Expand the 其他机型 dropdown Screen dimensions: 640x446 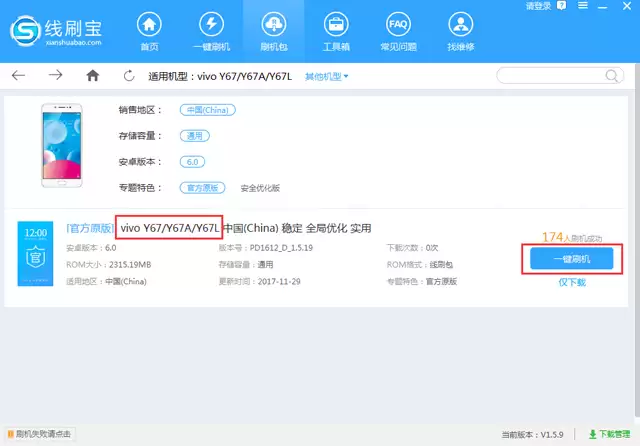[x=327, y=76]
